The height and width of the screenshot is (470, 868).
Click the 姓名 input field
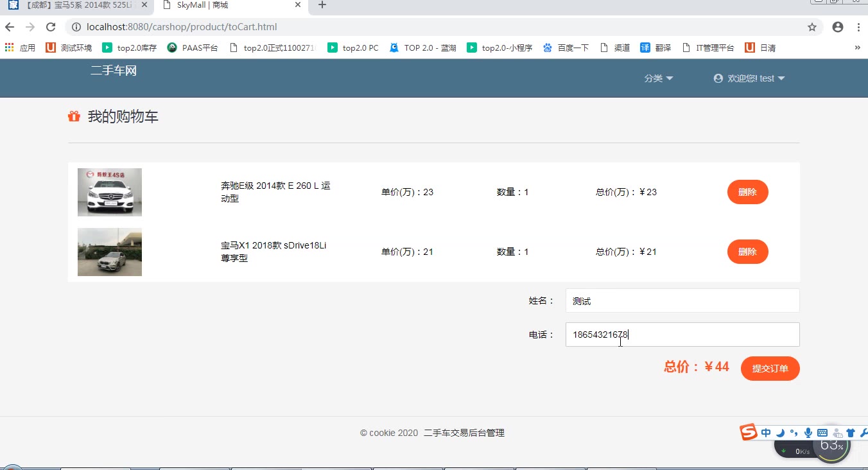coord(682,300)
